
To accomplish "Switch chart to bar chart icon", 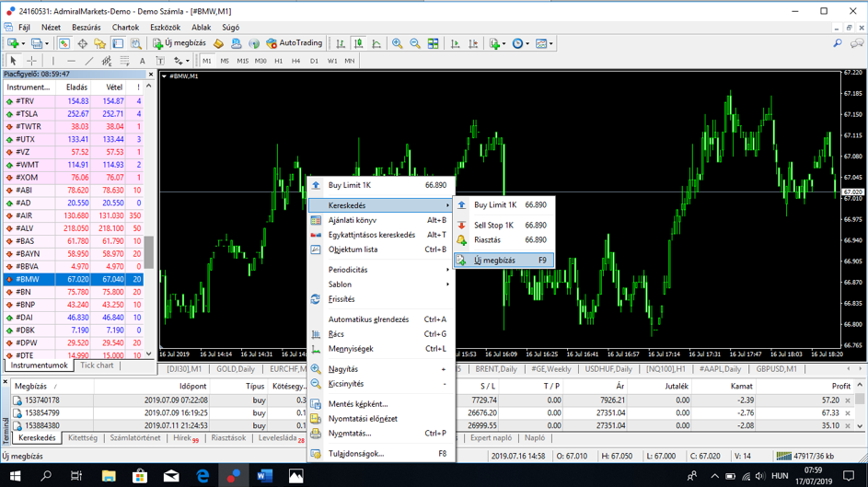I will (341, 43).
